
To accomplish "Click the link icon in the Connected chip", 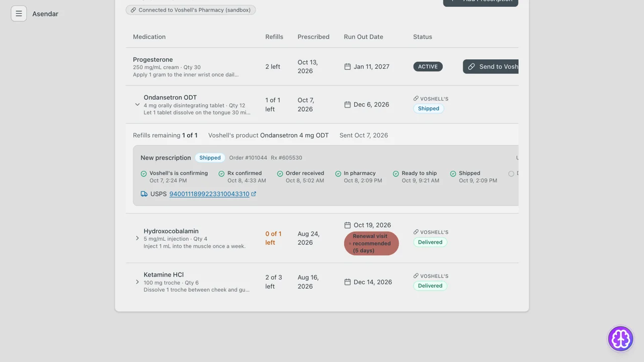I will click(x=133, y=10).
